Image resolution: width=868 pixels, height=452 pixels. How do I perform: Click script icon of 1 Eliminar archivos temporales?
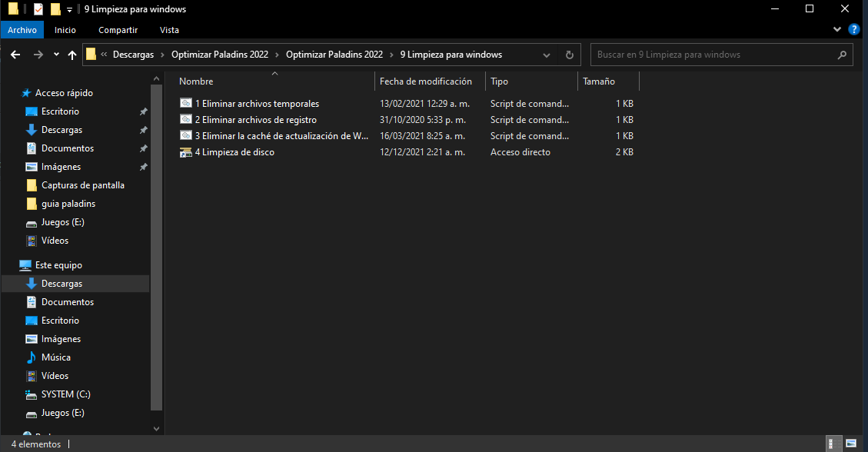click(x=186, y=103)
